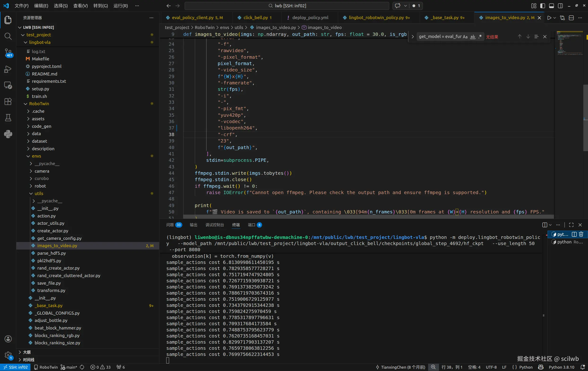
Task: Toggle the primary sidebar layout button
Action: (543, 6)
